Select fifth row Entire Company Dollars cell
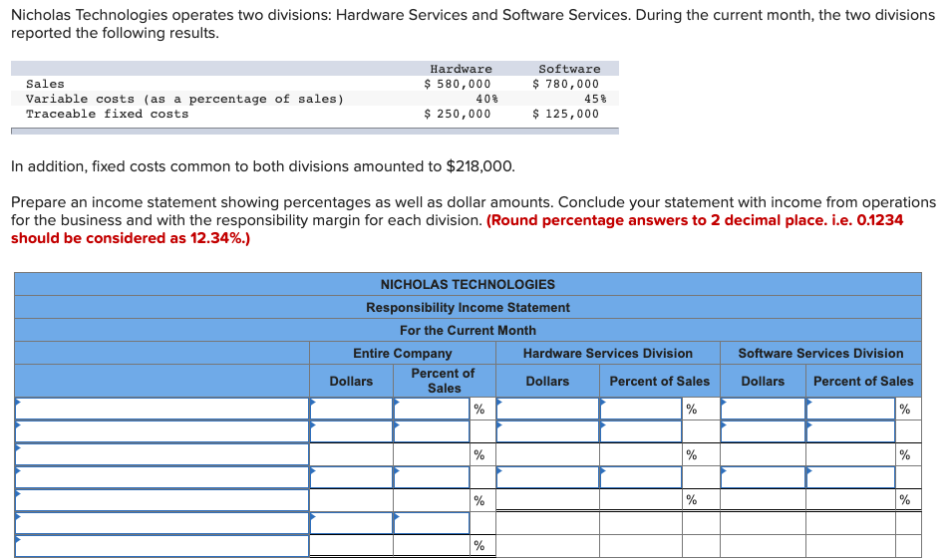The height and width of the screenshot is (560, 950). point(352,500)
